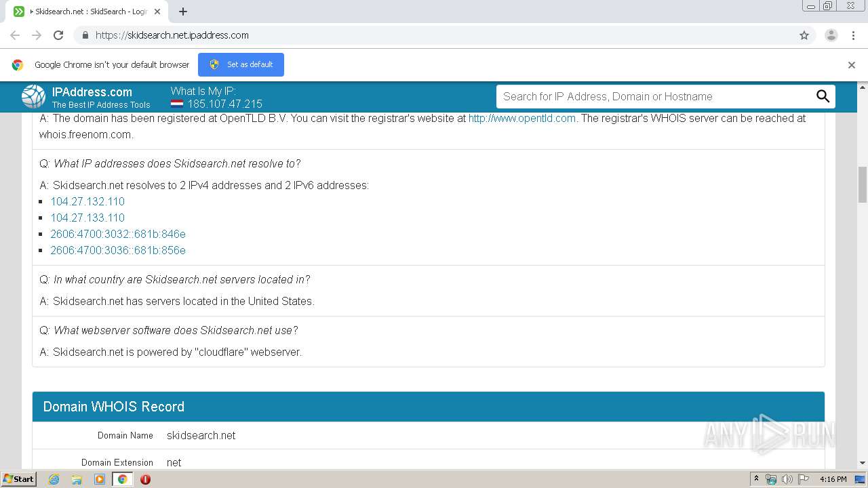The width and height of the screenshot is (868, 488).
Task: Click the page vertical scrollbar thumb
Action: tap(863, 184)
